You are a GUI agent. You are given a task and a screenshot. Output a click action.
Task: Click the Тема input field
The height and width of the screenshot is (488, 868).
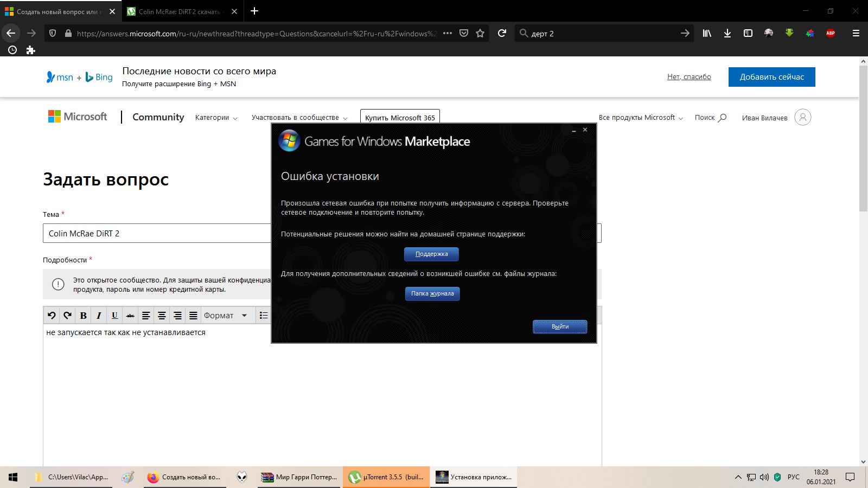click(x=322, y=233)
